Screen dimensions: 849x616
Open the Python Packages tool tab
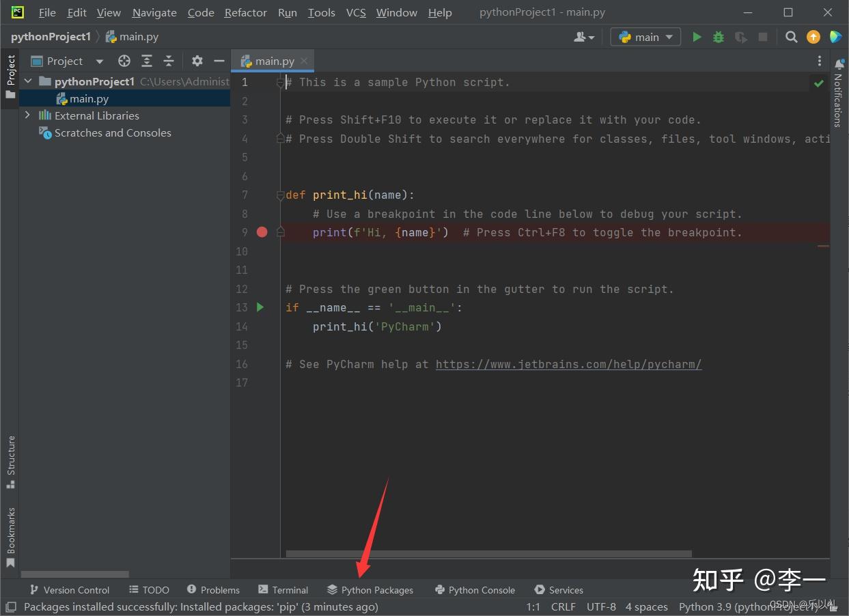click(x=370, y=590)
